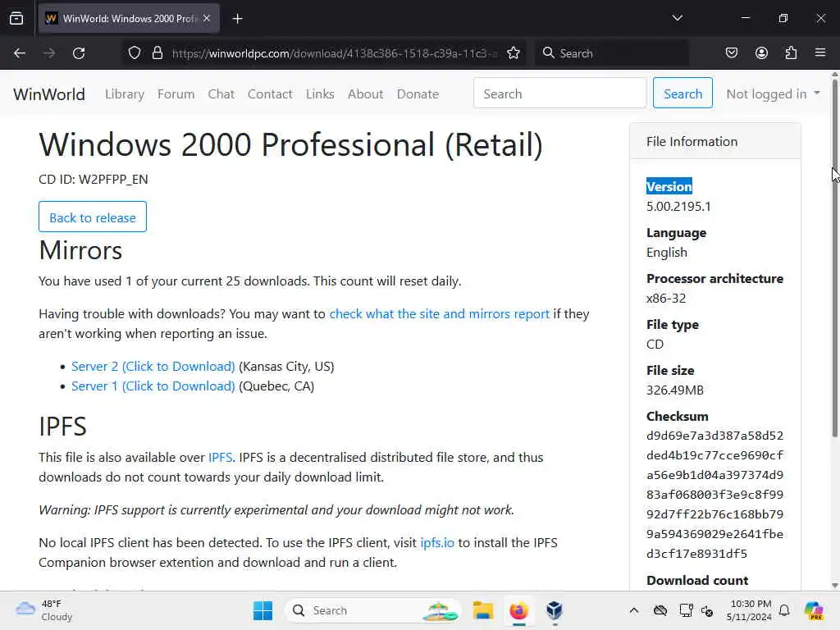840x630 pixels.
Task: Open tracking protection shield icon
Action: coord(135,53)
